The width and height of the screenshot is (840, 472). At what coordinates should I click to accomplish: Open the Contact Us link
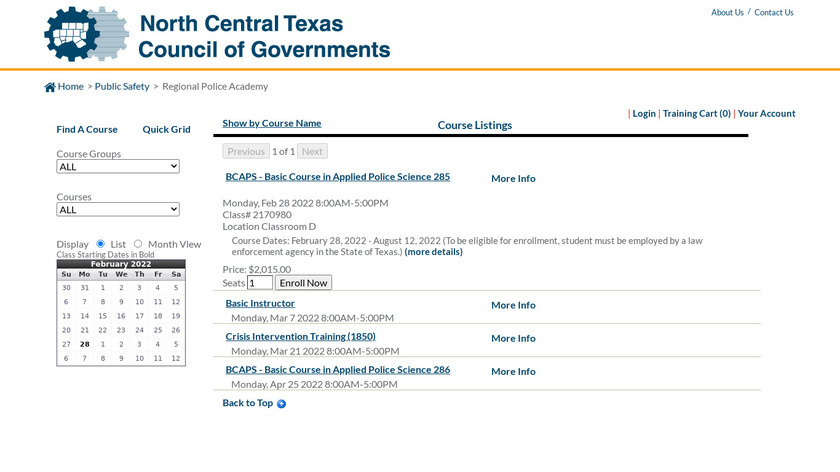click(x=774, y=12)
